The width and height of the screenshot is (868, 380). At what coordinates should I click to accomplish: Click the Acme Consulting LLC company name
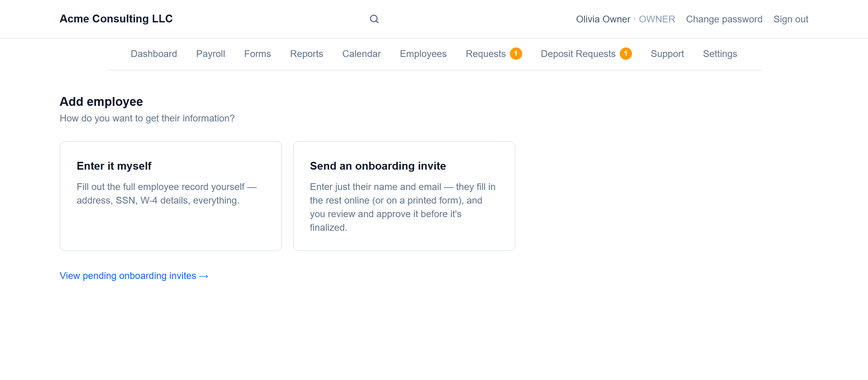pos(116,19)
